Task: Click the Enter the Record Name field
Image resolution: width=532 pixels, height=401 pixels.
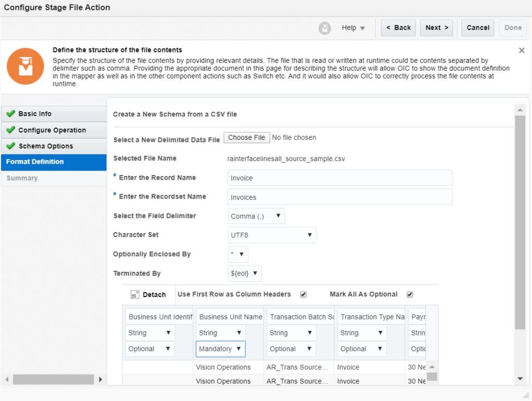Action: click(340, 178)
